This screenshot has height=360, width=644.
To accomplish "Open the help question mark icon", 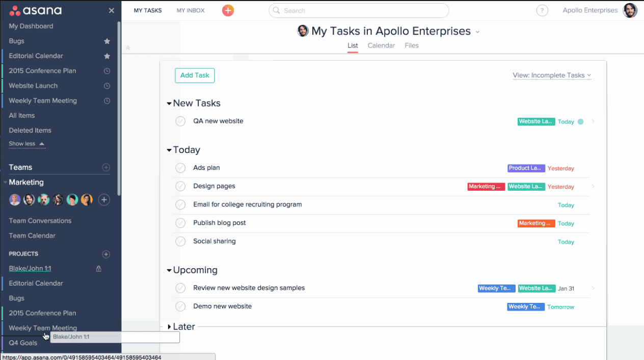I will point(542,11).
